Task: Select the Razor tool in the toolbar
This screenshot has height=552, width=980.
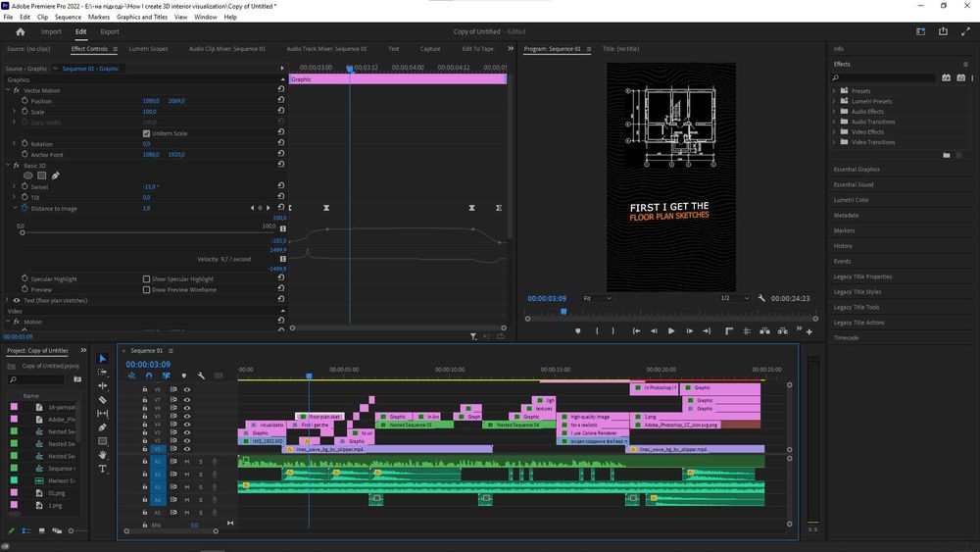Action: [103, 400]
